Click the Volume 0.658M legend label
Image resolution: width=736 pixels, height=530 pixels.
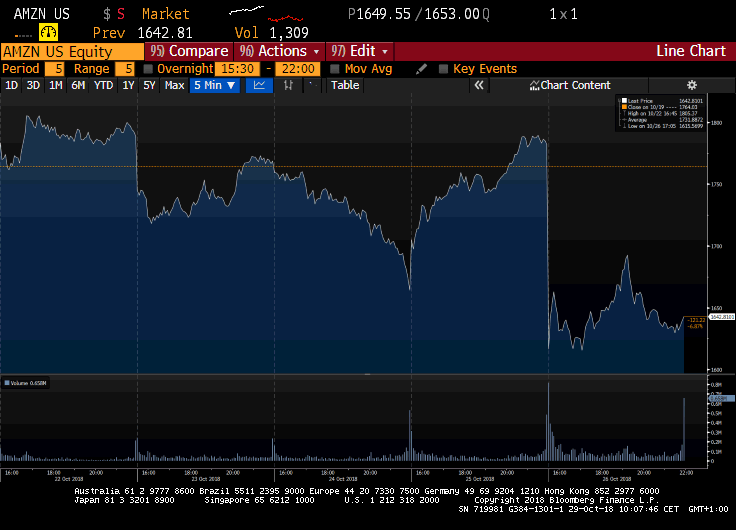point(28,383)
